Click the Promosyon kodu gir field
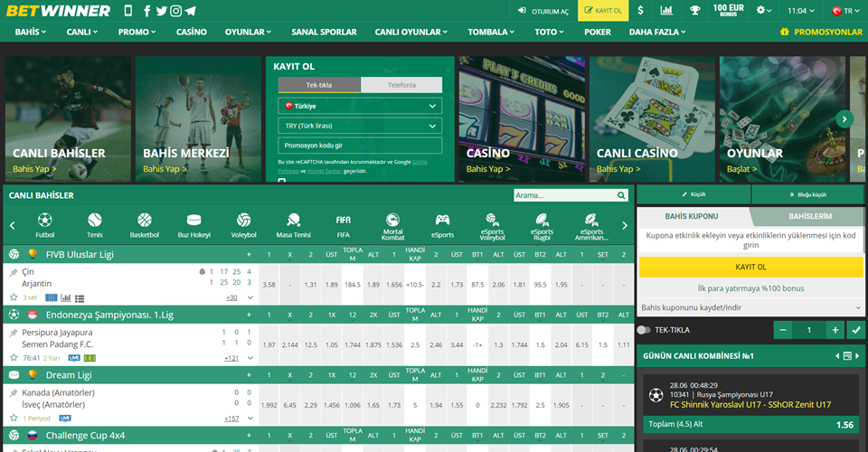Viewport: 868px width, 452px height. point(360,146)
